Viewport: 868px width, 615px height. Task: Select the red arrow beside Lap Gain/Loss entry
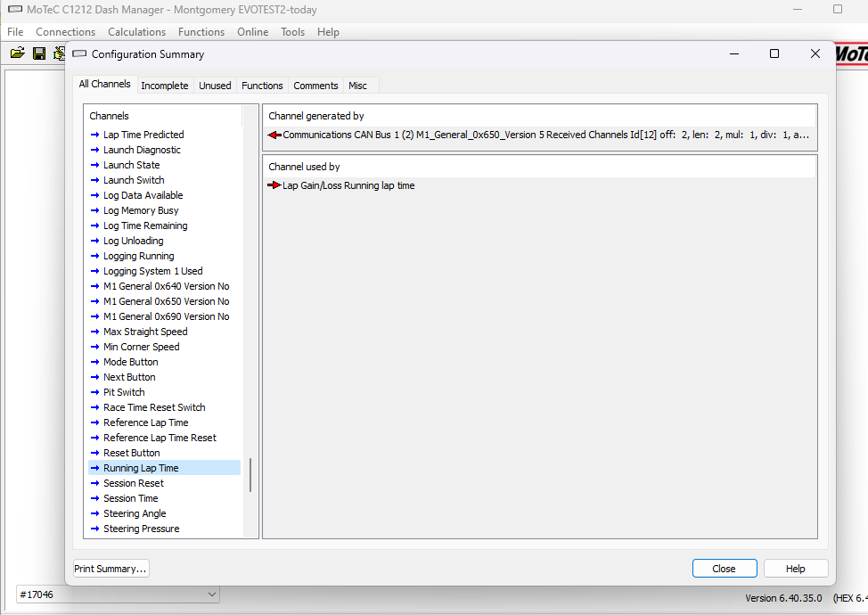(x=274, y=185)
